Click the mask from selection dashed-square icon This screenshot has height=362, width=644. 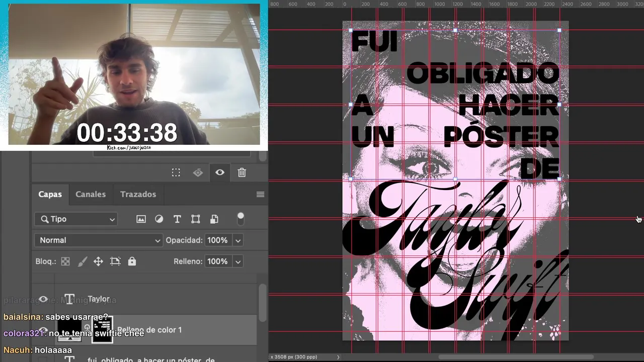click(176, 172)
